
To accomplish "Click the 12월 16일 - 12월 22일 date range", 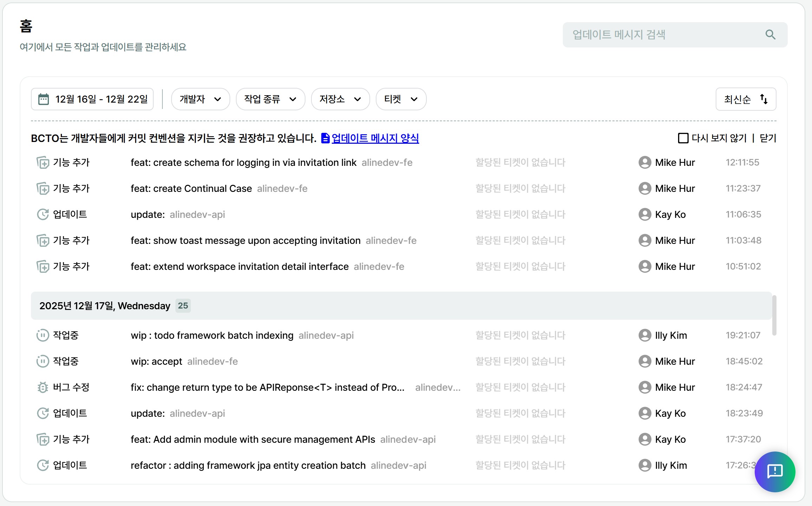I will (x=101, y=99).
